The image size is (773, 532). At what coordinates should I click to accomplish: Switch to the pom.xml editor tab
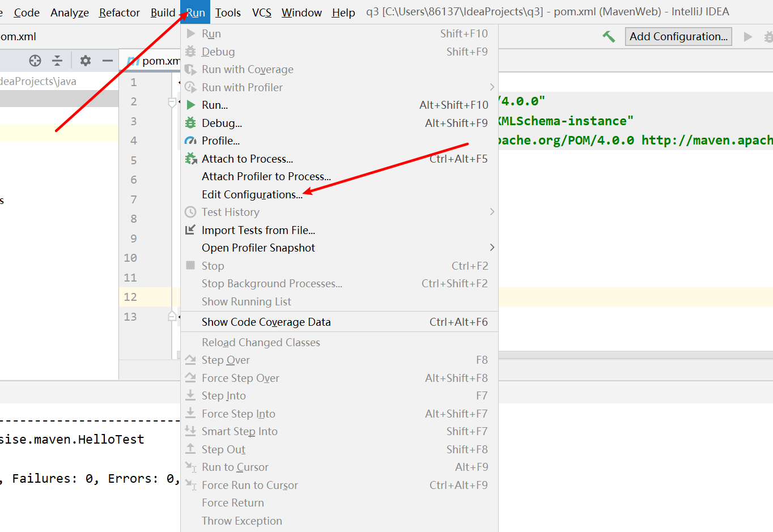[x=154, y=61]
